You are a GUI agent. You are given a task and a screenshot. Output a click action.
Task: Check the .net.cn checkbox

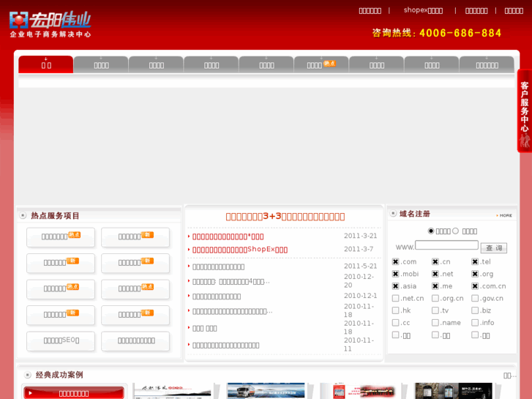click(395, 298)
